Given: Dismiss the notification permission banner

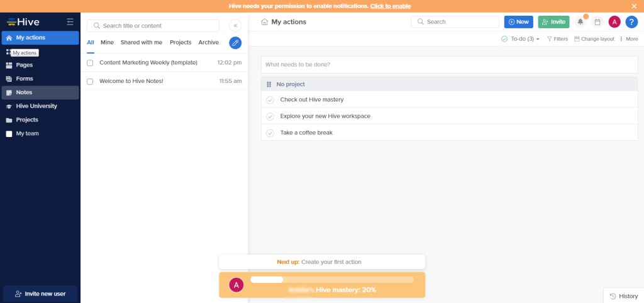Looking at the screenshot, I should [634, 6].
